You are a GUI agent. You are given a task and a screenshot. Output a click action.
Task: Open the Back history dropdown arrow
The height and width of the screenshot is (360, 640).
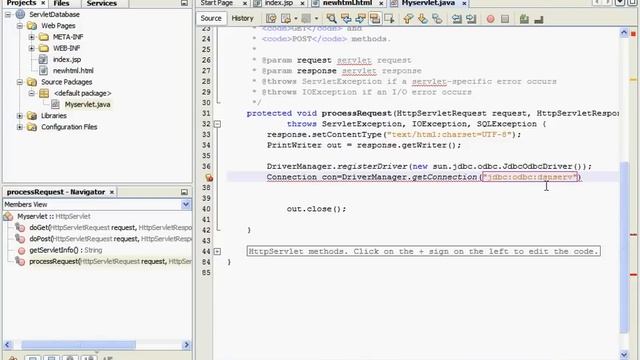tap(296, 19)
